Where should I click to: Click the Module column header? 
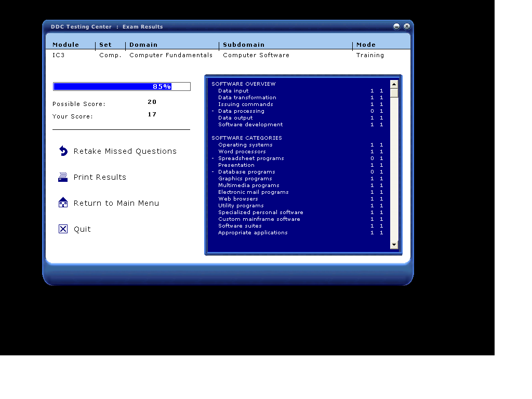[x=65, y=45]
